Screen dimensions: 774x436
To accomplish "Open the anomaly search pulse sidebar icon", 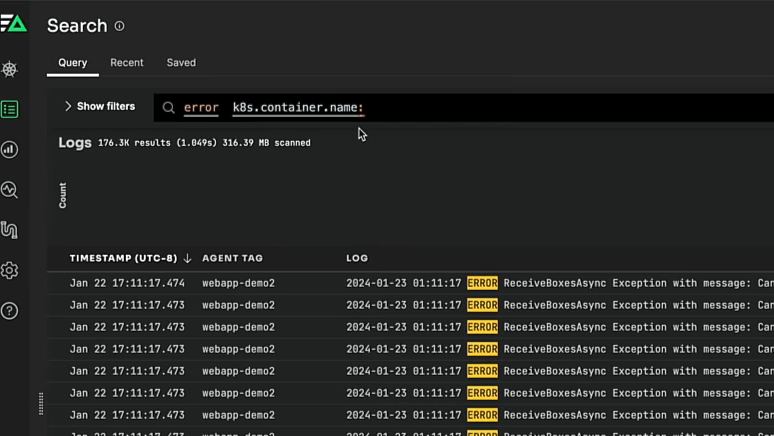I will click(9, 190).
